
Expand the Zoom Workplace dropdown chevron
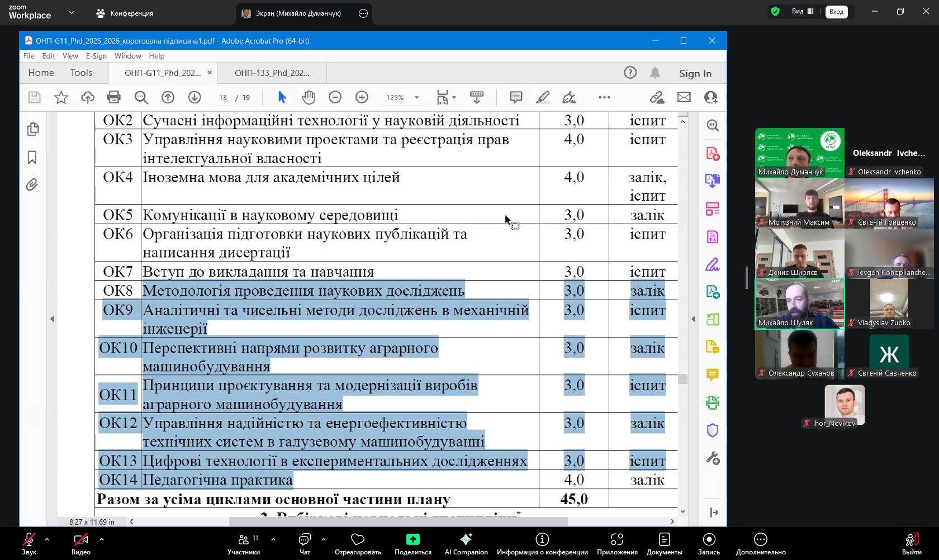(71, 12)
